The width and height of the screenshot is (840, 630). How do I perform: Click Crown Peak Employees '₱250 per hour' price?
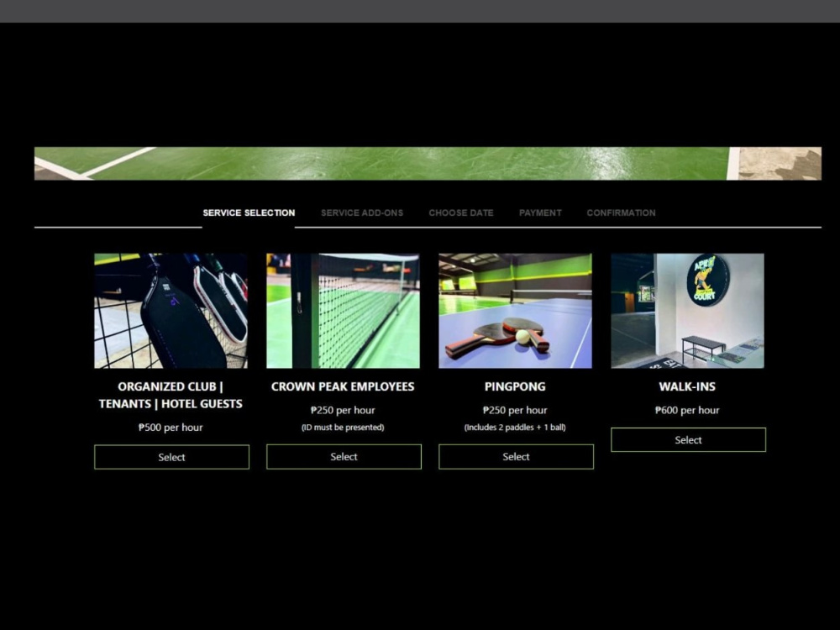pos(343,410)
